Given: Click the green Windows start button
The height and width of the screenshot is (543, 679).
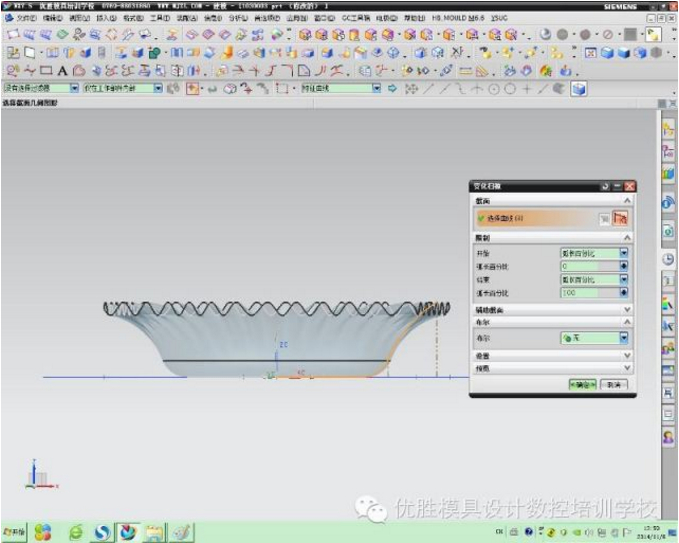Looking at the screenshot, I should pyautogui.click(x=14, y=533).
